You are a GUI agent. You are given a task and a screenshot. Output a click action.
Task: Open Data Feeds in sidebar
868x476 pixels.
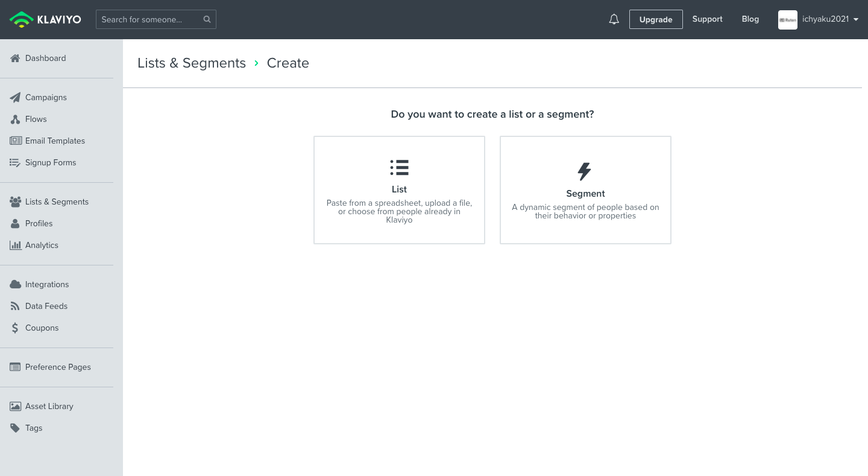click(x=46, y=306)
